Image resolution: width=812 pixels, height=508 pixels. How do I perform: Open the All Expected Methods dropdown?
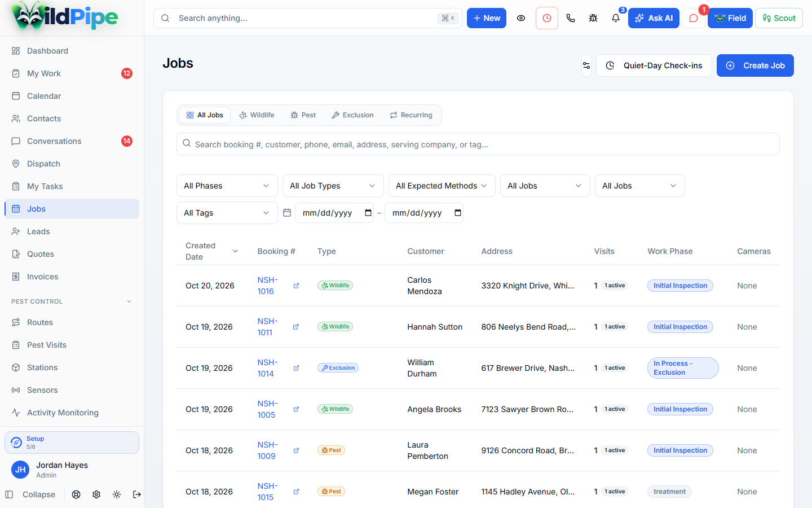(442, 186)
